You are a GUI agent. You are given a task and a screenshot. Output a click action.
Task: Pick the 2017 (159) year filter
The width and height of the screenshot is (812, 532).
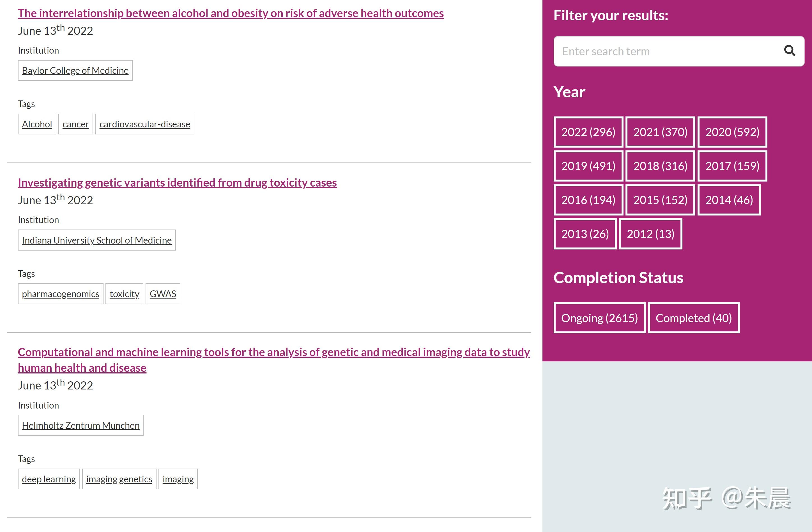coord(732,166)
